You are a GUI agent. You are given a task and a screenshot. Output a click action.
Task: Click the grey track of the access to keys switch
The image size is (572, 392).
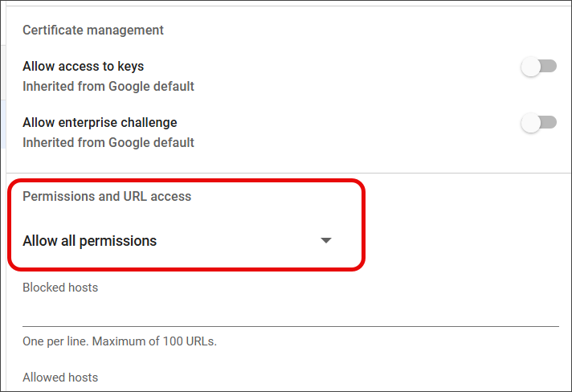[x=550, y=67]
